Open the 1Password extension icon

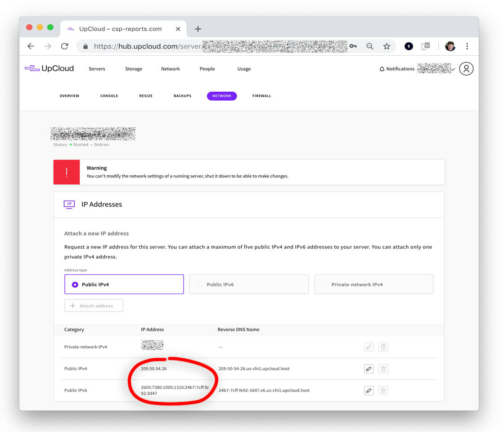409,46
